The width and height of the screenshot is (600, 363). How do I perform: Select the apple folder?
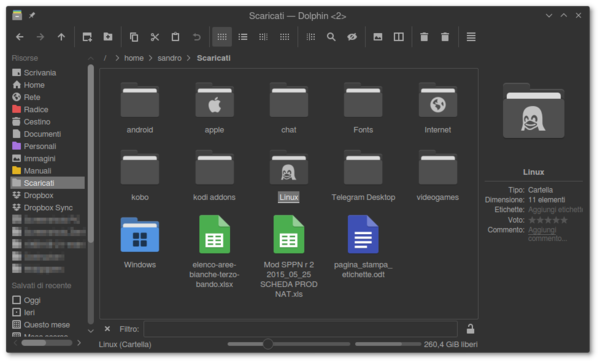tap(214, 108)
